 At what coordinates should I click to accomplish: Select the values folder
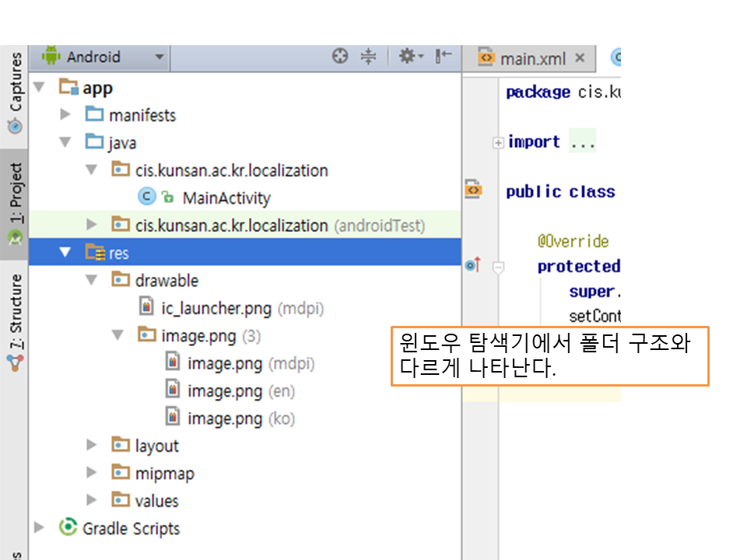click(156, 501)
